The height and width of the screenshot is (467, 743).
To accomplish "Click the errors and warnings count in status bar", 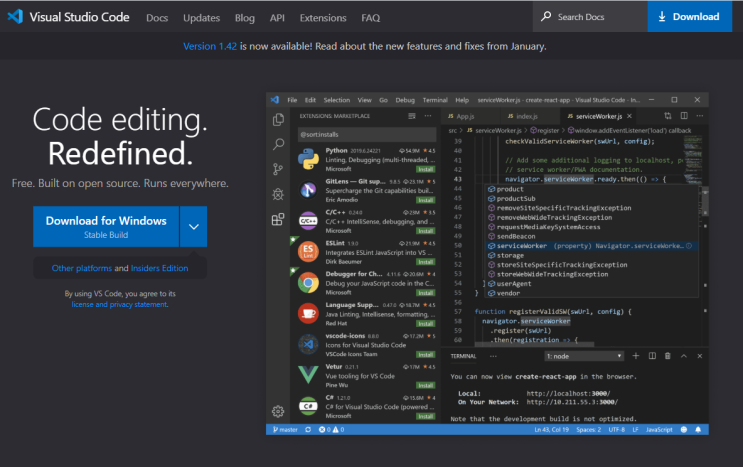I will [332, 430].
